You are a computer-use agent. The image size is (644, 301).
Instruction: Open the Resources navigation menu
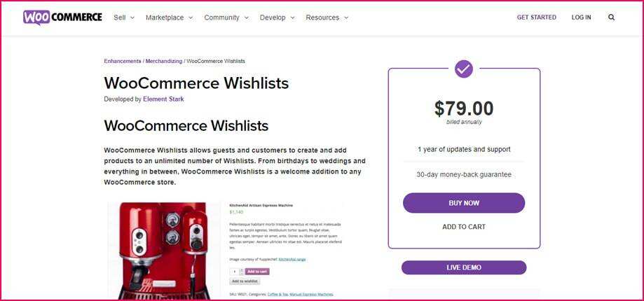pos(327,17)
